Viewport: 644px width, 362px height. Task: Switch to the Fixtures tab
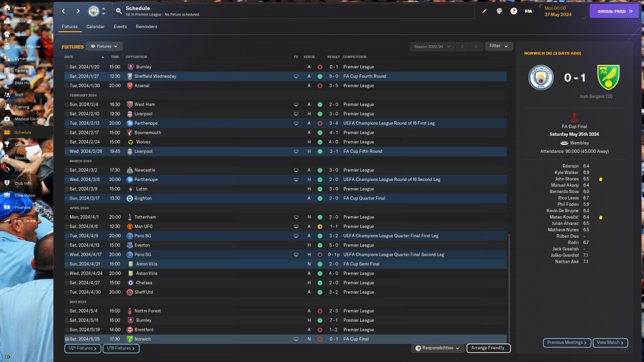click(70, 27)
